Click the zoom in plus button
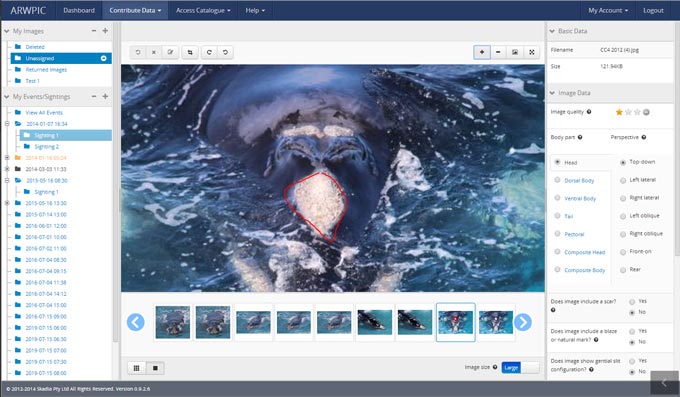Image resolution: width=680 pixels, height=397 pixels. tap(482, 52)
